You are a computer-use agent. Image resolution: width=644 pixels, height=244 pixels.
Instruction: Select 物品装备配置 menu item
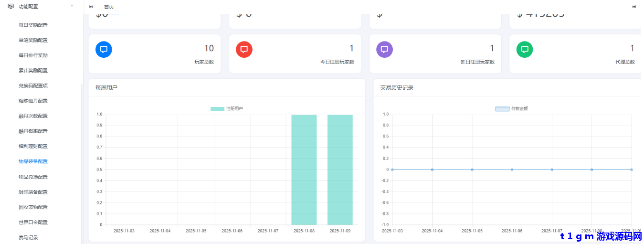(33, 161)
